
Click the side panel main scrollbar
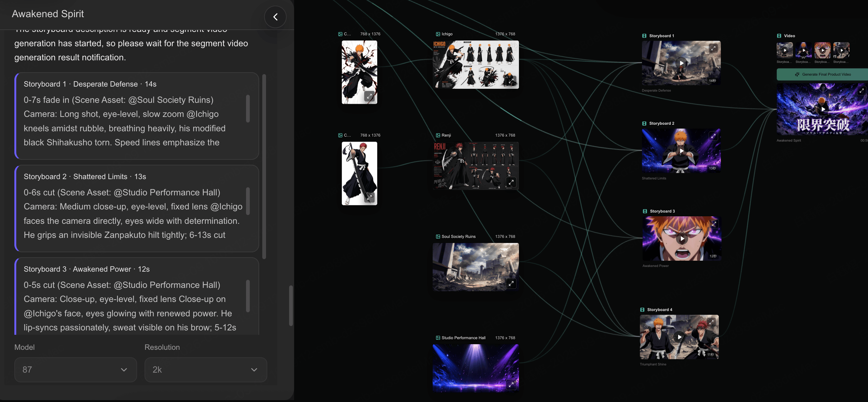(291, 305)
